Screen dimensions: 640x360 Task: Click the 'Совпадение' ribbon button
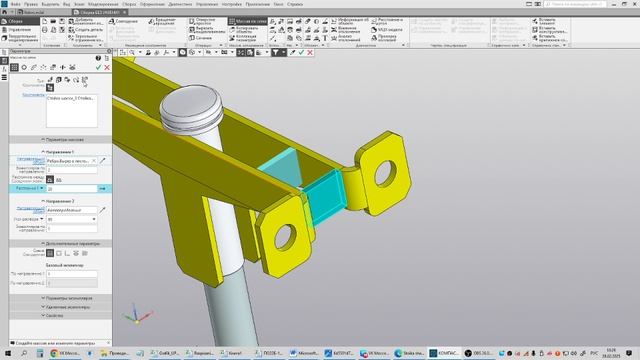tap(123, 21)
